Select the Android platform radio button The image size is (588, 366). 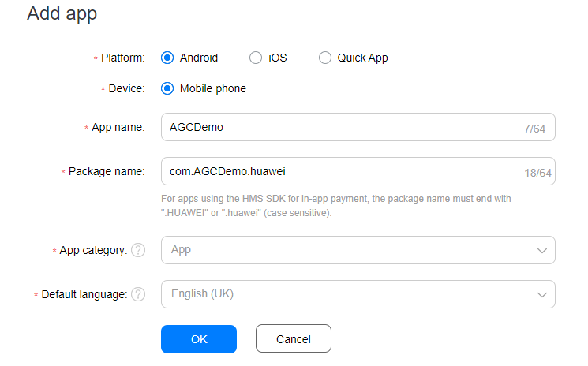tap(167, 58)
